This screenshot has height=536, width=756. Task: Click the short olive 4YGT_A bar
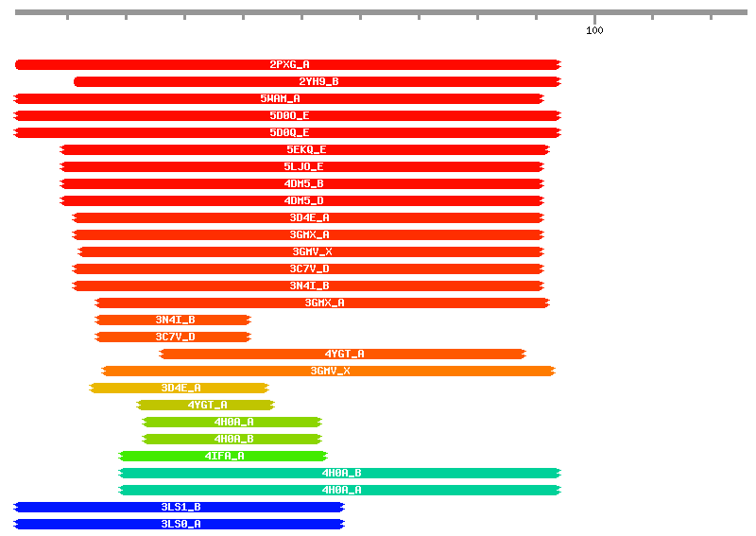click(x=205, y=405)
